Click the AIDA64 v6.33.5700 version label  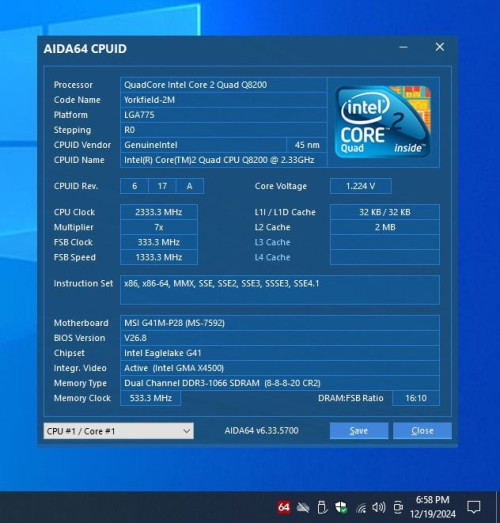[x=262, y=431]
